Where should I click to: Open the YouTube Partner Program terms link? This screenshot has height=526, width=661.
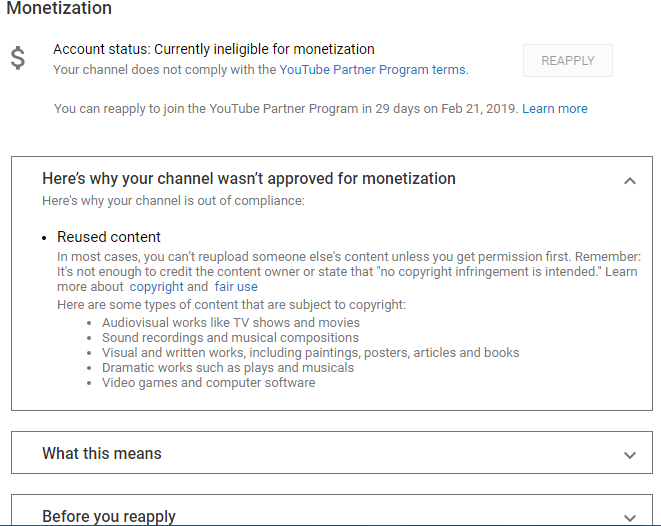coord(372,70)
